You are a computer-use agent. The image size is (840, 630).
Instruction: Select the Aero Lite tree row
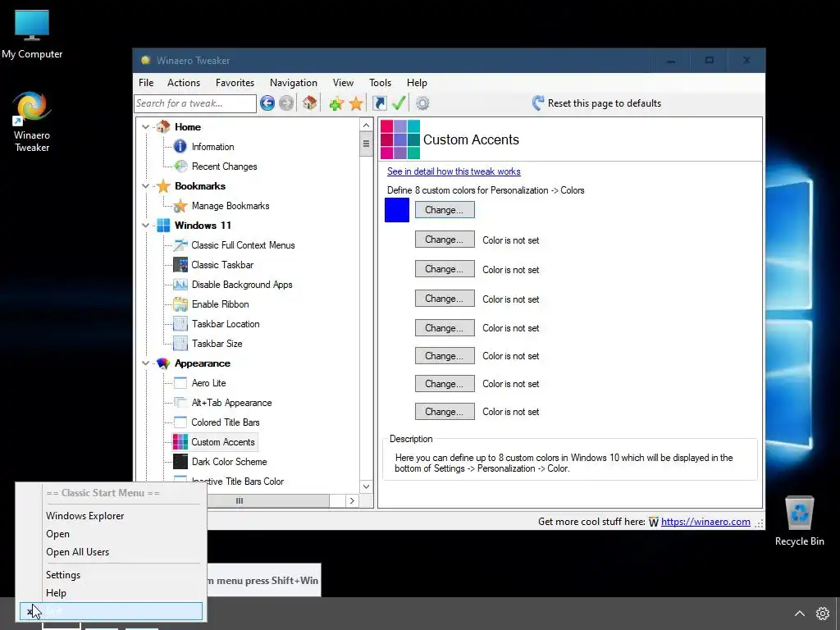pos(209,383)
